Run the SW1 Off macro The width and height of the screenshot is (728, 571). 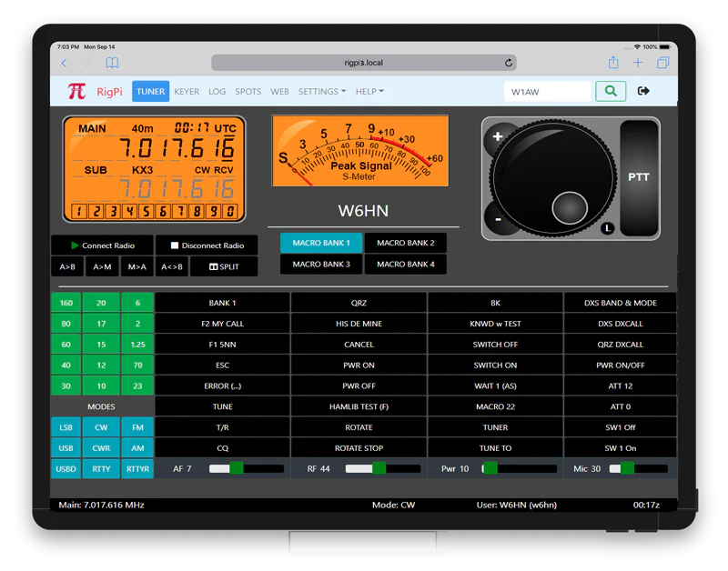[x=621, y=427]
